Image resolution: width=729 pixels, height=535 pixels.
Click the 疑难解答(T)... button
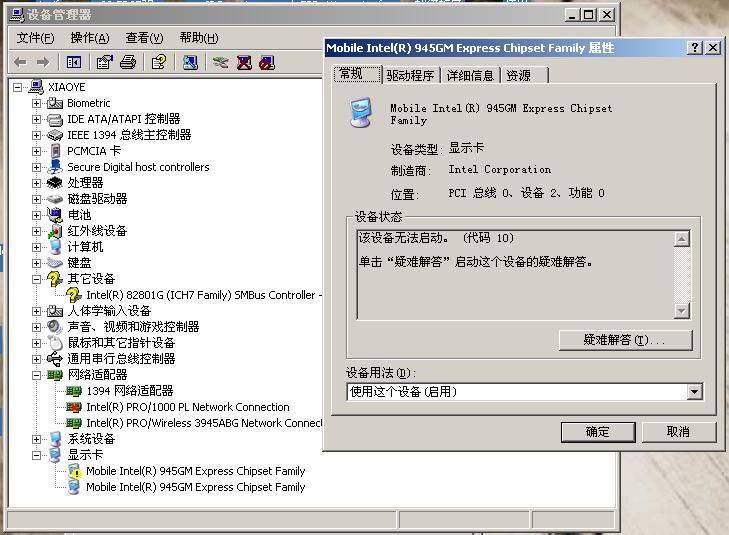pyautogui.click(x=625, y=340)
